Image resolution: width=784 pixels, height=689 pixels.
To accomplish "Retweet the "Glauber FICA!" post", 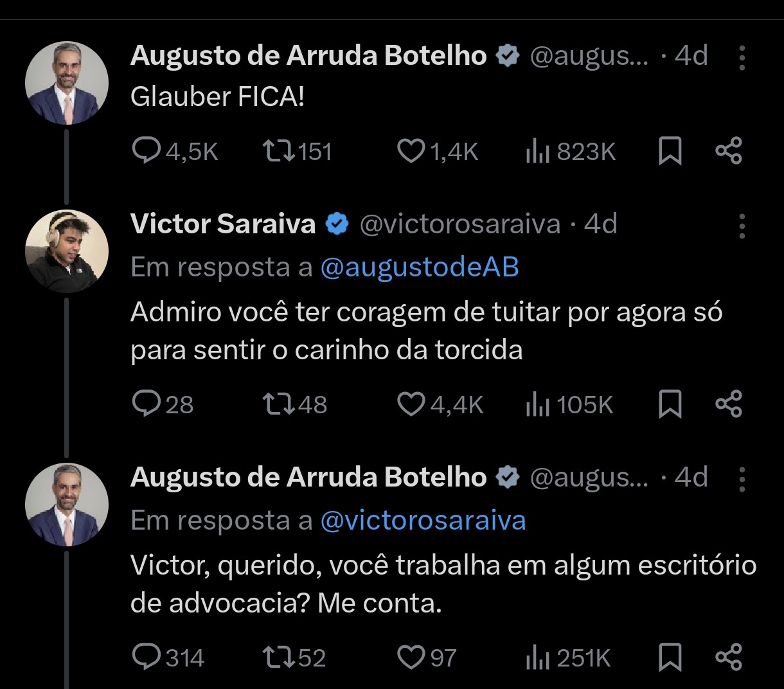I will [x=279, y=152].
